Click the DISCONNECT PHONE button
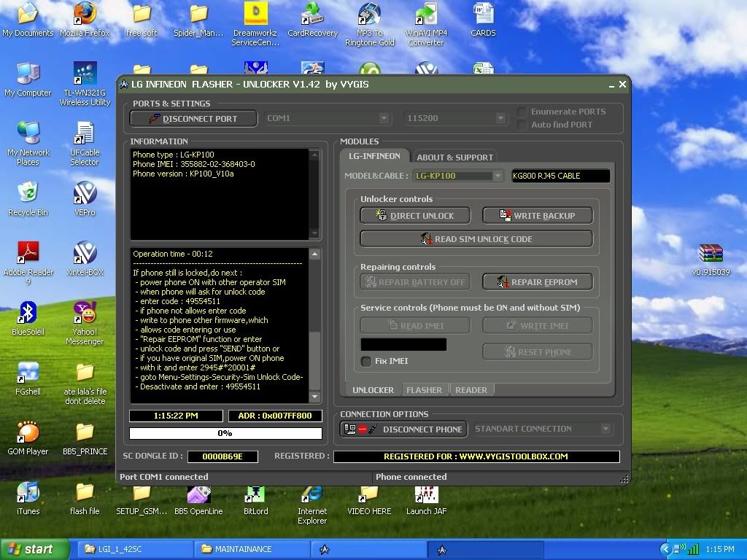Screen dimensions: 747x560 (403, 429)
